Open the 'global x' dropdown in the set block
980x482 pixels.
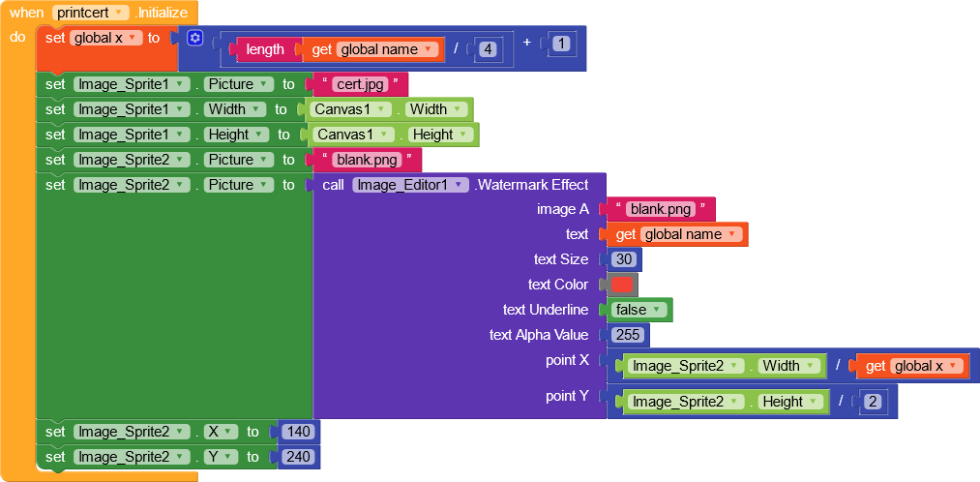click(106, 38)
